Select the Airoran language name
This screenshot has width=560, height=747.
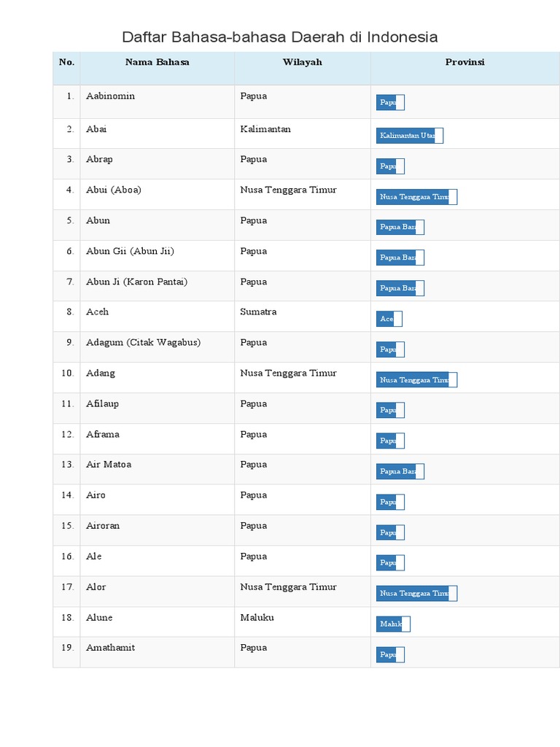click(103, 525)
